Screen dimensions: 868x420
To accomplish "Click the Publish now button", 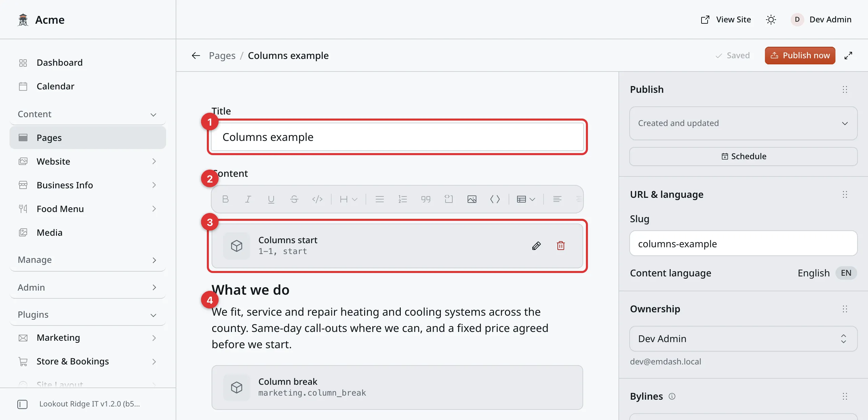I will pyautogui.click(x=800, y=56).
